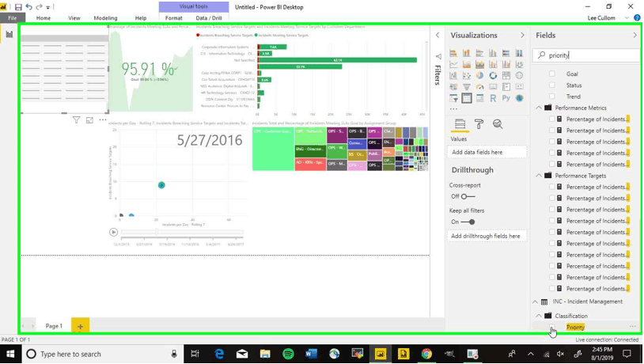Screen dimensions: 644x364
Task: Select the donut chart visual
Action: [493, 76]
